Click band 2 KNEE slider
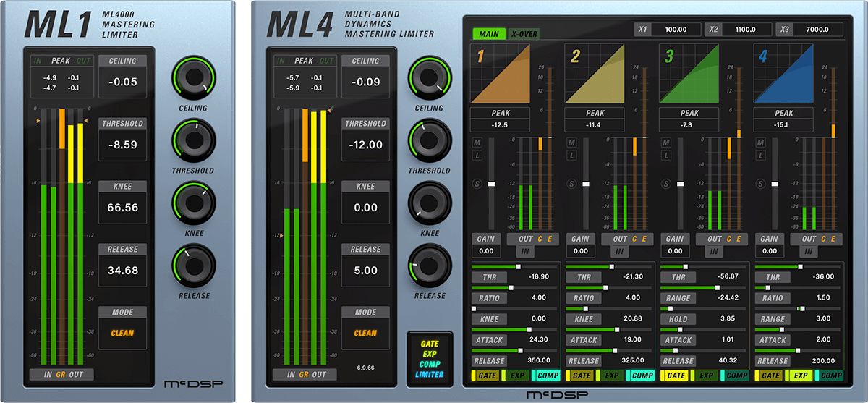The image size is (868, 403). (x=609, y=308)
